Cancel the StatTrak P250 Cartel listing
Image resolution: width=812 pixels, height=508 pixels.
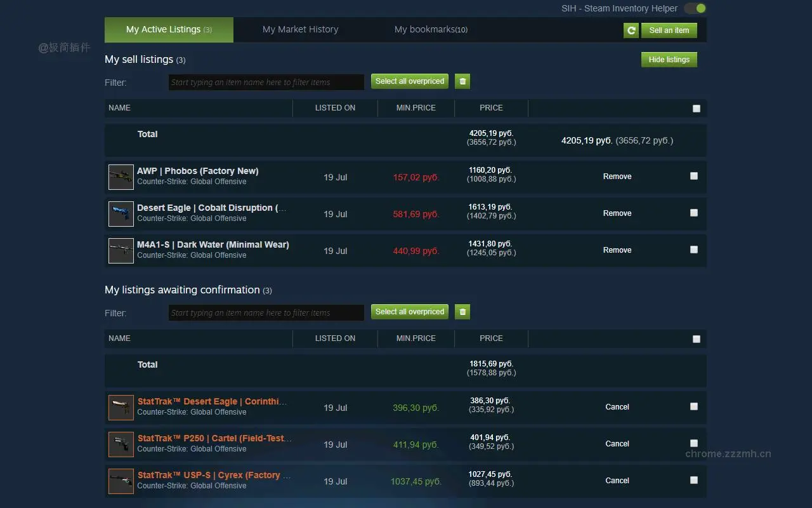[617, 444]
